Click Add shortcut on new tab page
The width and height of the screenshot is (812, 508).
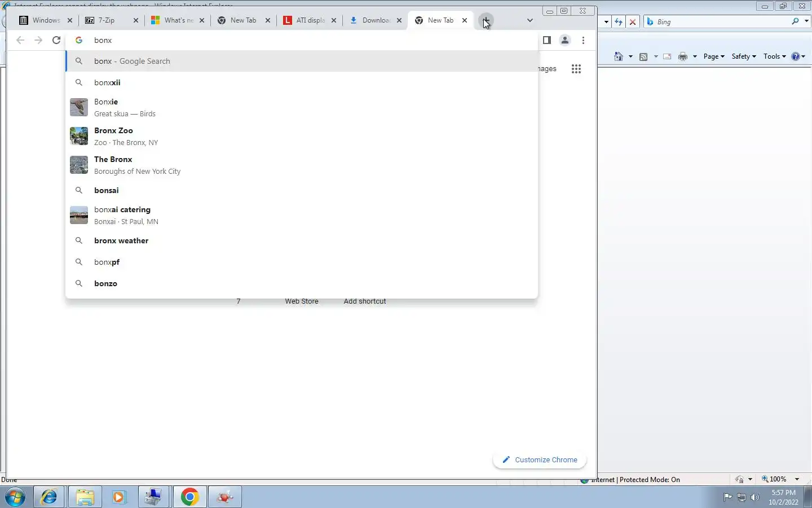pos(365,301)
